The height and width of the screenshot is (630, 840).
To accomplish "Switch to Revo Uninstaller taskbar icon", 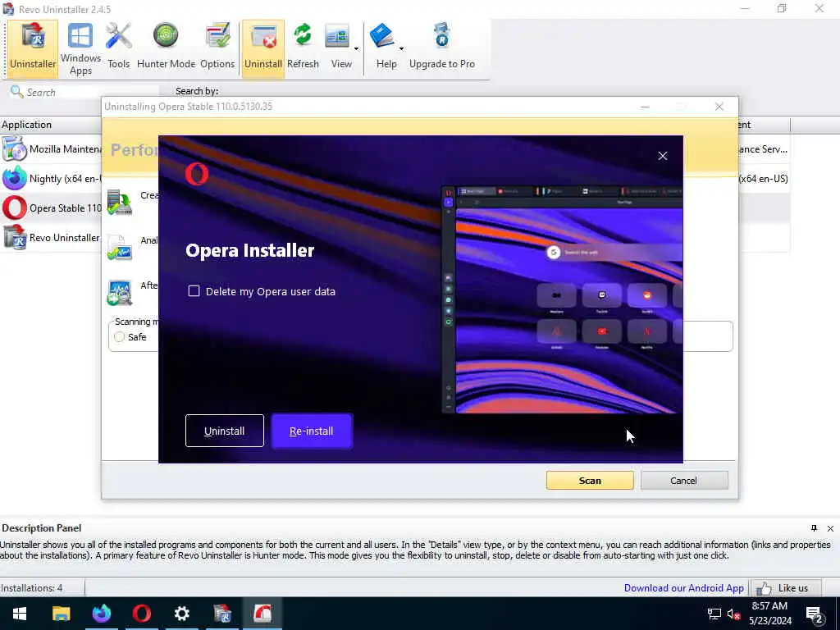I will click(x=222, y=614).
